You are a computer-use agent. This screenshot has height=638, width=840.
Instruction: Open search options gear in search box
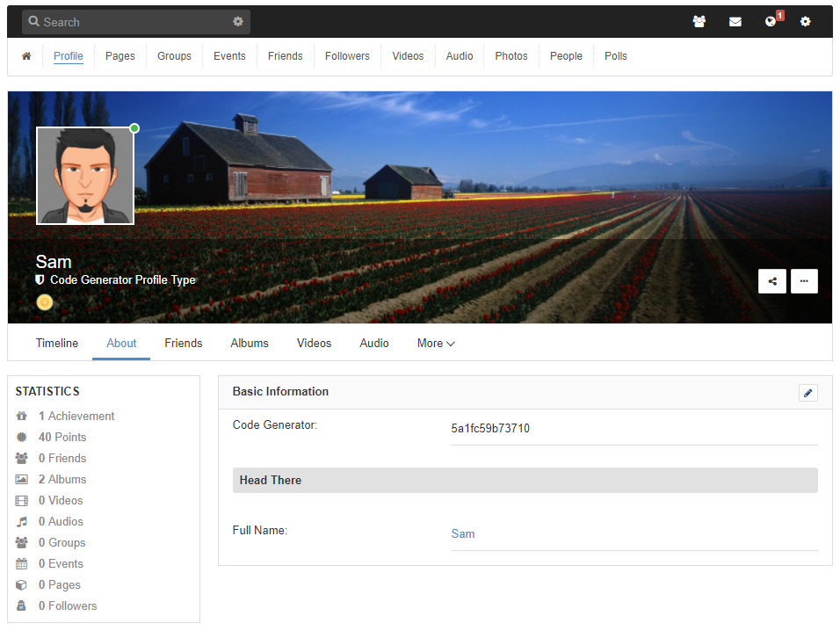point(238,22)
